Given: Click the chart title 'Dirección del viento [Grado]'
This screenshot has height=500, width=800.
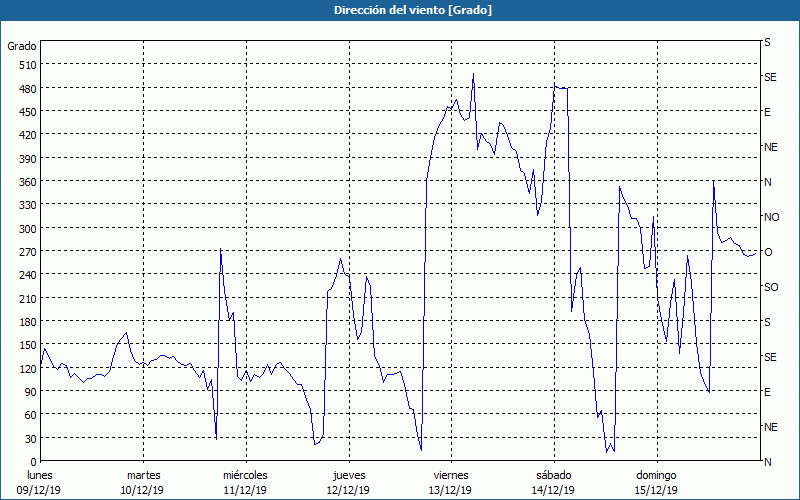Looking at the screenshot, I should tap(413, 10).
